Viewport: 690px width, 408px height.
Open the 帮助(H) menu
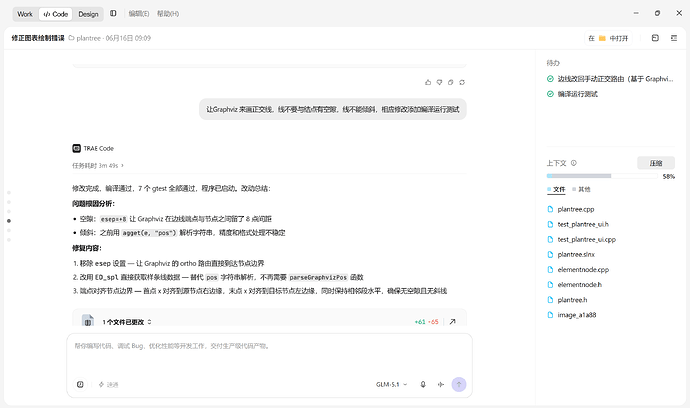coord(168,14)
